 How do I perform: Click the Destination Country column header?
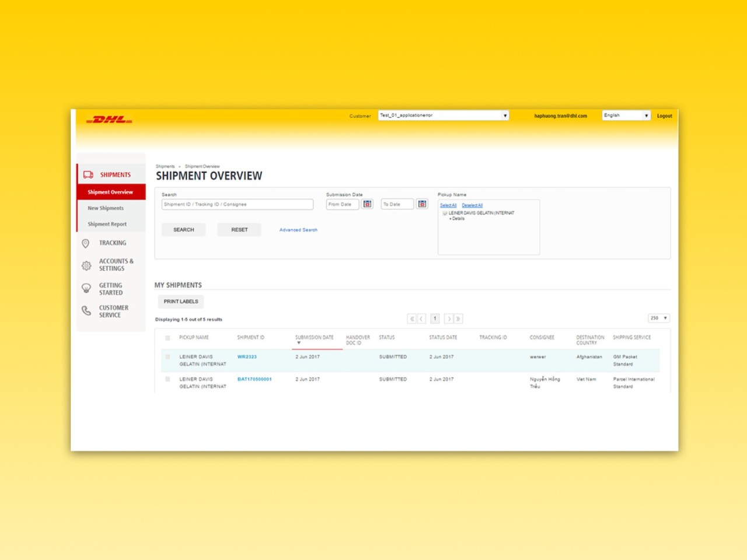(590, 340)
